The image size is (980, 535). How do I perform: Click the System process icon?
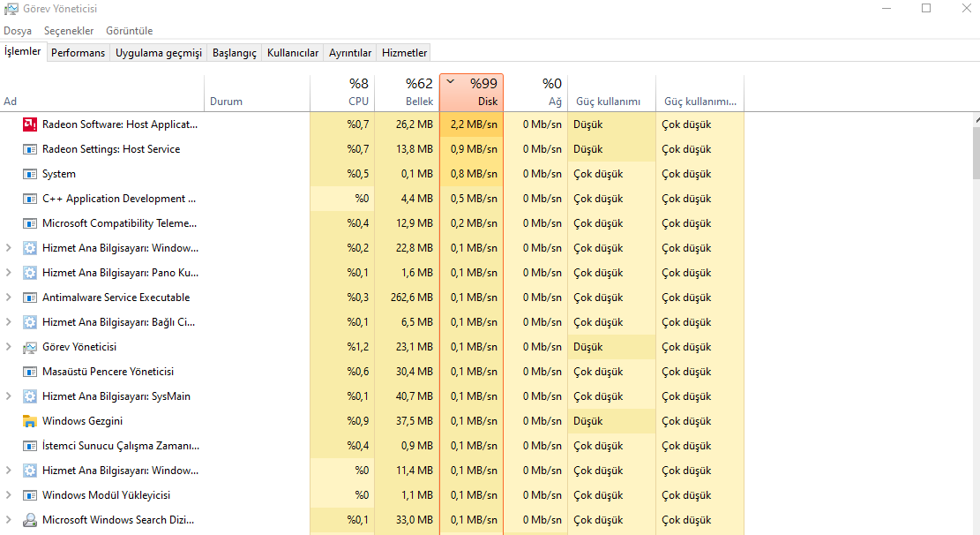point(30,174)
